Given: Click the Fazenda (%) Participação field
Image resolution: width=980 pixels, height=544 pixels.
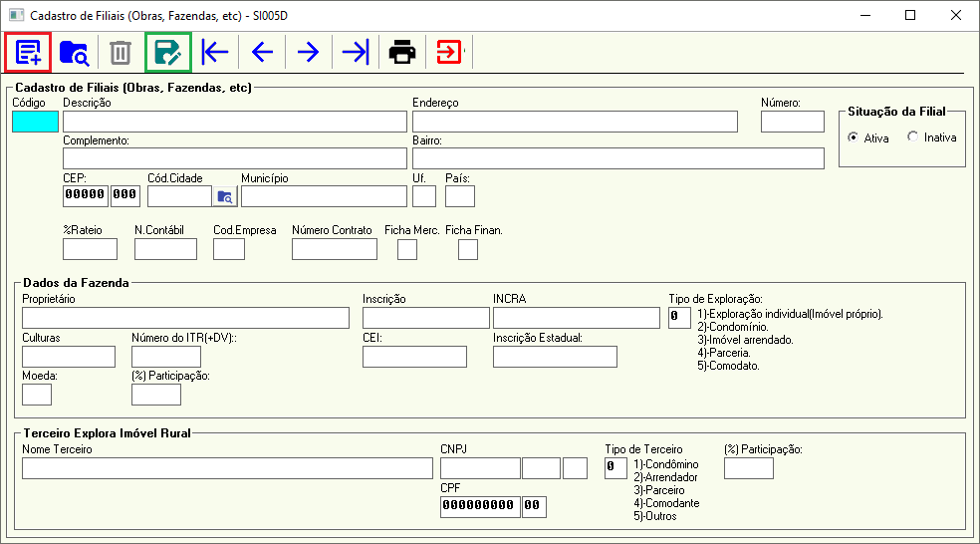Looking at the screenshot, I should [x=156, y=395].
